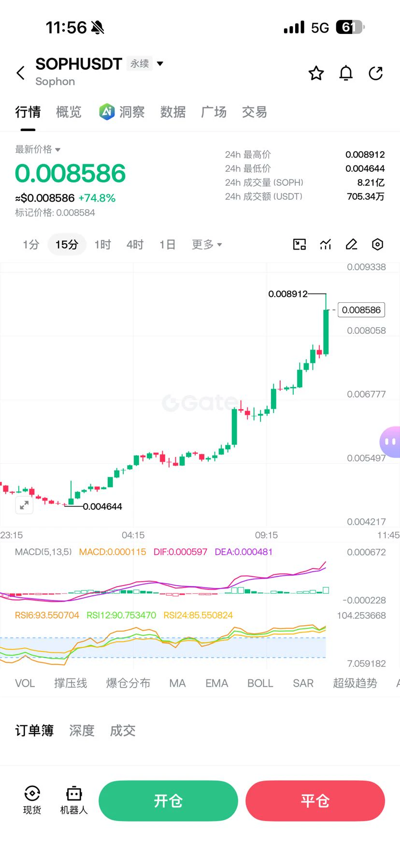Viewport: 400px width, 868px height.
Task: Tap the share icon in header
Action: tap(376, 74)
